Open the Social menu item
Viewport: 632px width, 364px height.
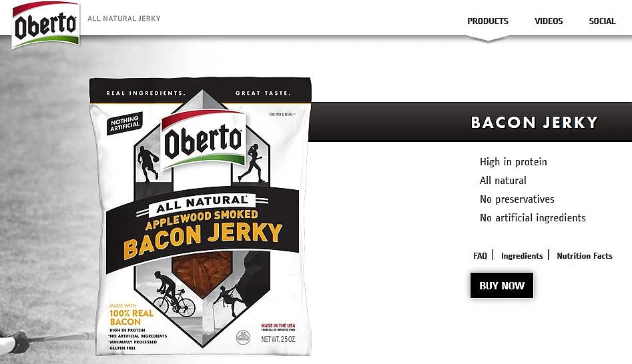tap(602, 21)
